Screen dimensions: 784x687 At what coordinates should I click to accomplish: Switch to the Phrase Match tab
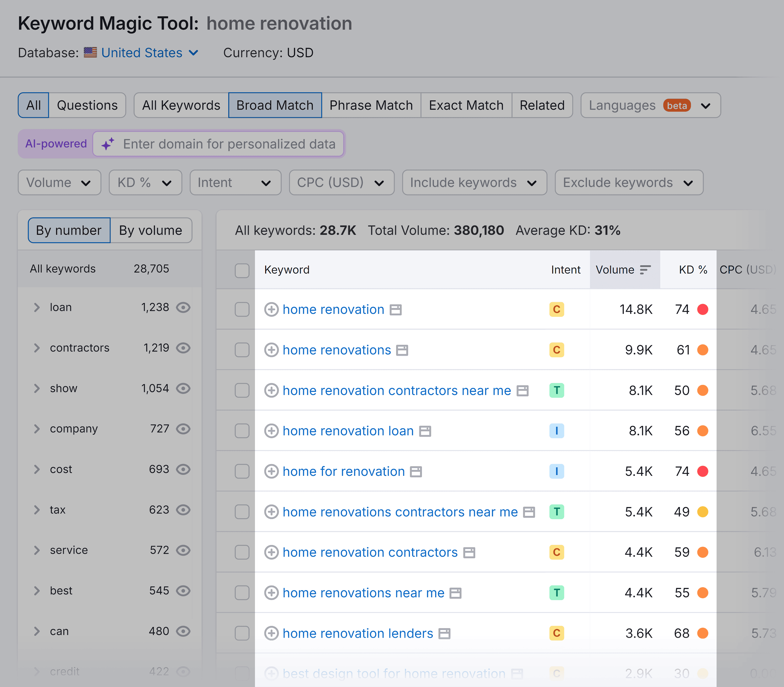[x=371, y=105]
